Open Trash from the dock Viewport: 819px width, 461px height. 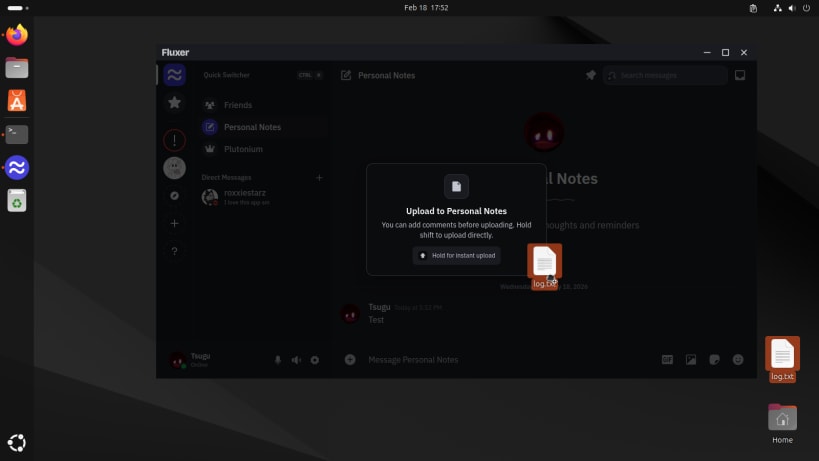[17, 200]
